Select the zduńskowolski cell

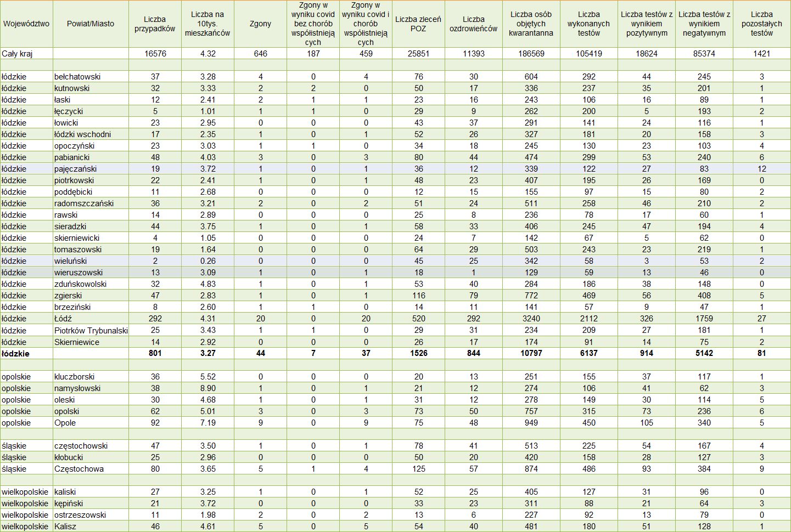coord(91,284)
